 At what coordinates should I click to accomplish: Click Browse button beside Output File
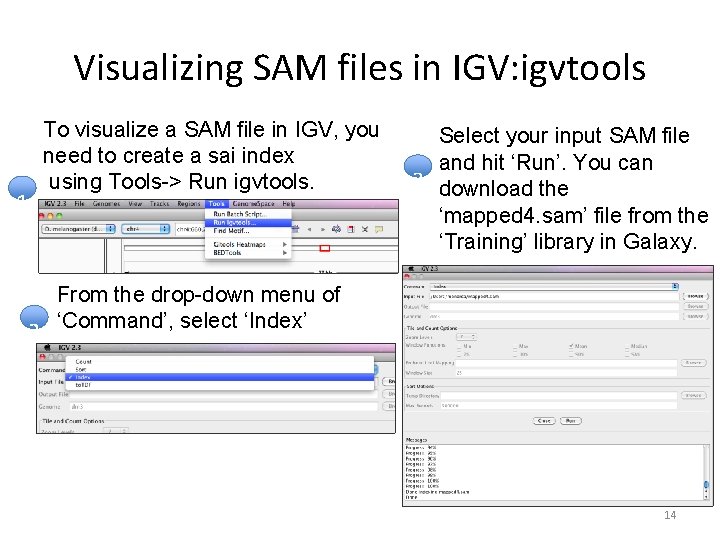(x=695, y=306)
